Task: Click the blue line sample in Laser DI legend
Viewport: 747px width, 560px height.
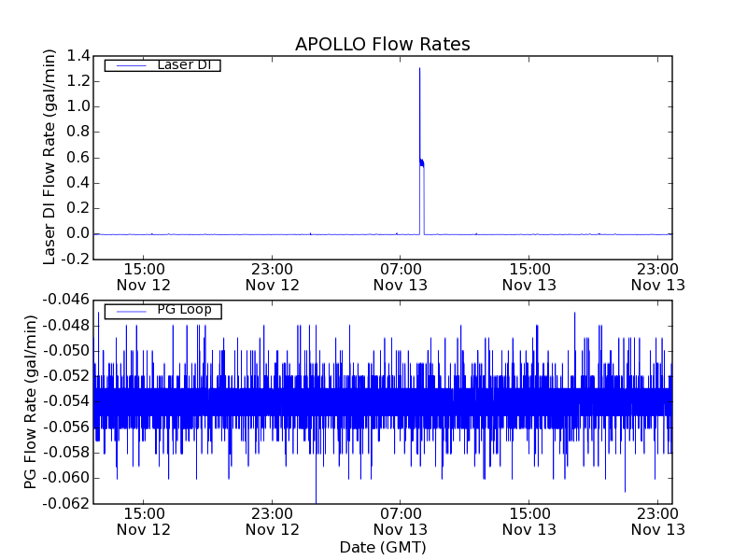Action: click(x=128, y=65)
